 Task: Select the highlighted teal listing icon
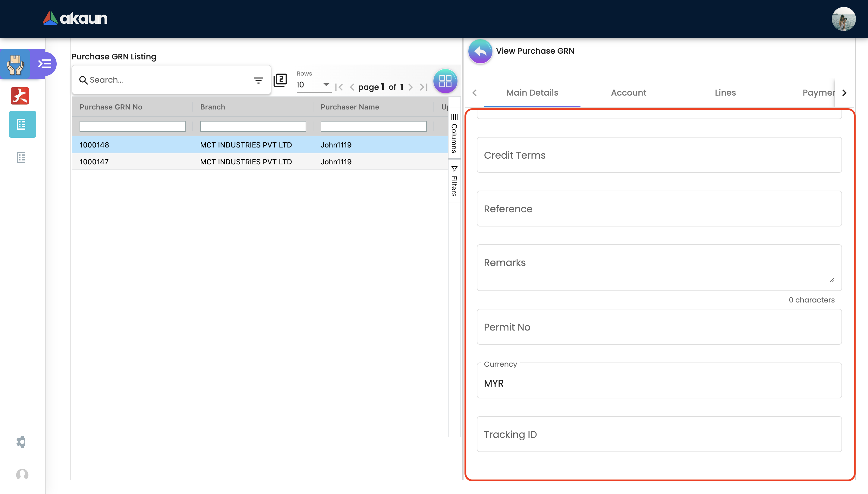tap(22, 124)
